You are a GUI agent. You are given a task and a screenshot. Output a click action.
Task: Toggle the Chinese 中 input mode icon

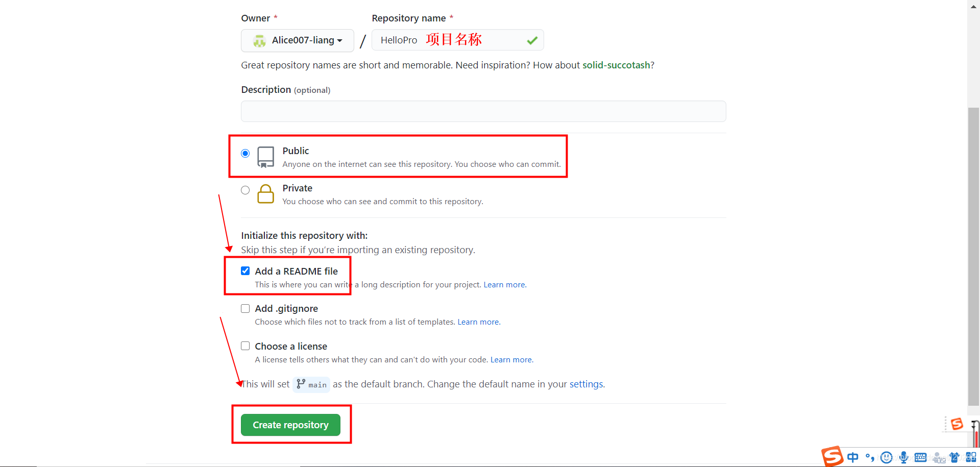coord(852,457)
